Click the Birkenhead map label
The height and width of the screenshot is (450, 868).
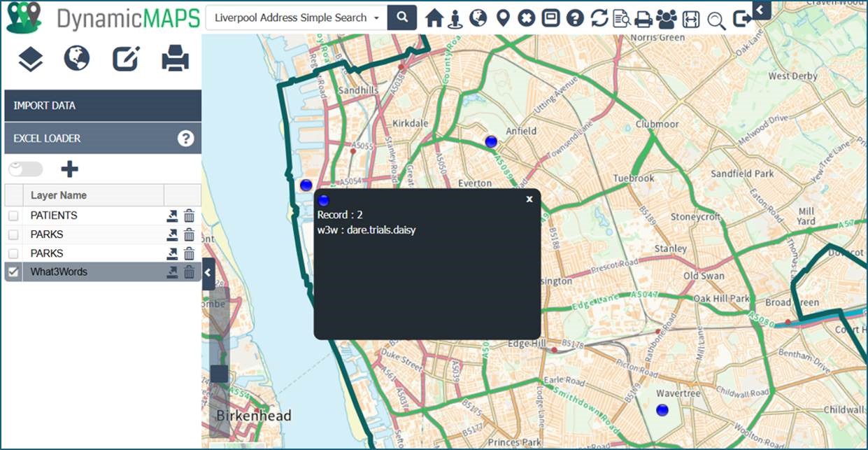(x=254, y=416)
